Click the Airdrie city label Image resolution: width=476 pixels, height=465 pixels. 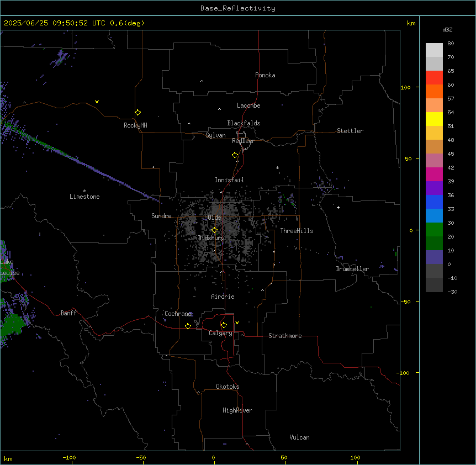223,297
